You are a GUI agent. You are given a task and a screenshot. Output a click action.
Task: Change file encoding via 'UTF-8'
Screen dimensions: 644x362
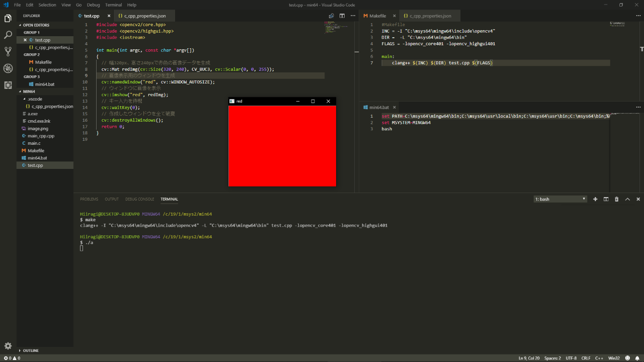point(571,358)
